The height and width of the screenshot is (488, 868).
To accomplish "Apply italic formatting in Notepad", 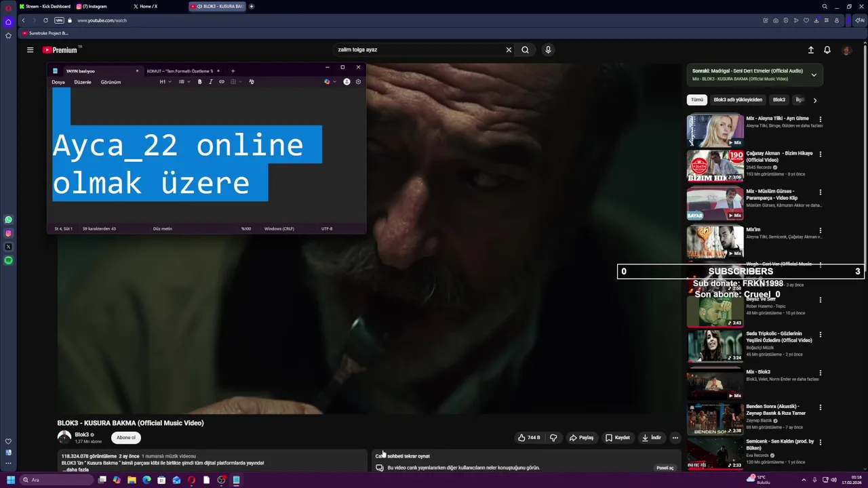I will 210,82.
